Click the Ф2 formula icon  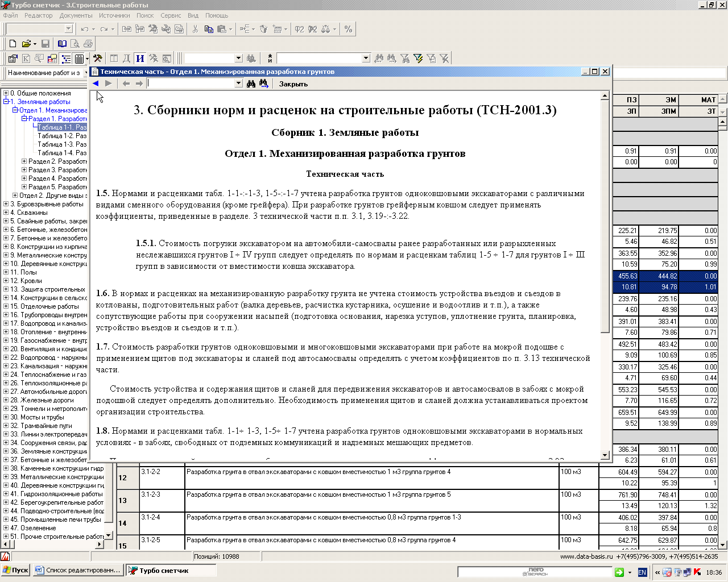pyautogui.click(x=299, y=29)
